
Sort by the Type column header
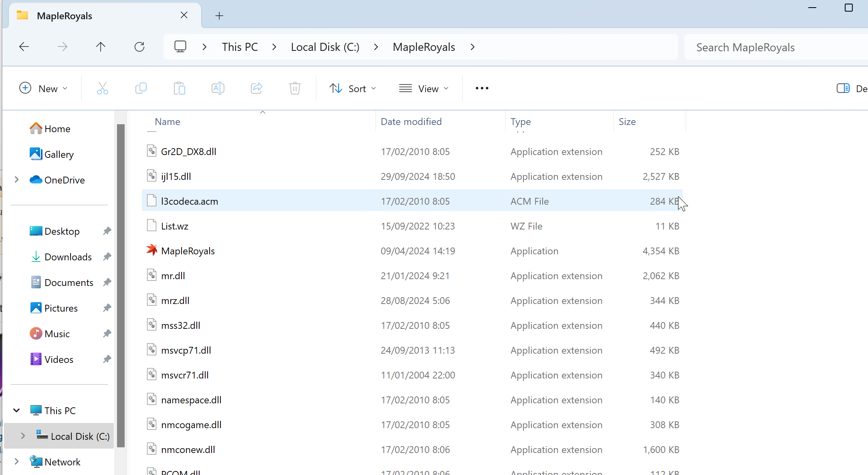[x=559, y=122]
